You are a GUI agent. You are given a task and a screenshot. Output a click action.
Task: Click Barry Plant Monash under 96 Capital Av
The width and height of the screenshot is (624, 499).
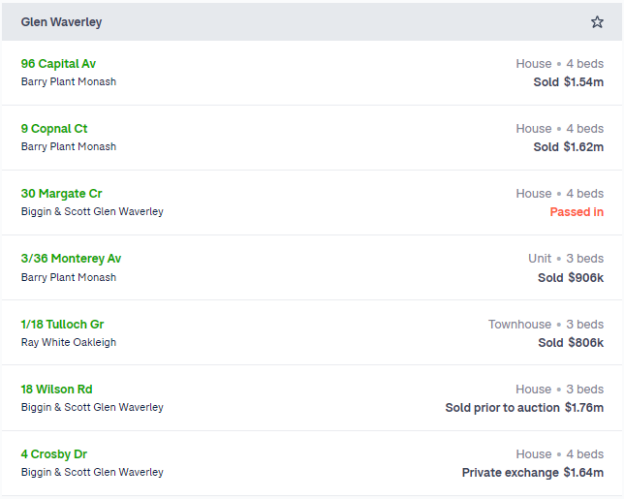(x=68, y=82)
